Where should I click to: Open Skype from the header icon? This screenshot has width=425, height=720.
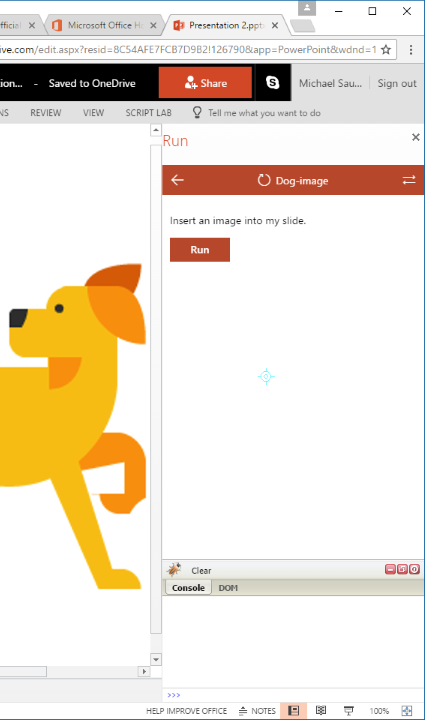pyautogui.click(x=273, y=83)
